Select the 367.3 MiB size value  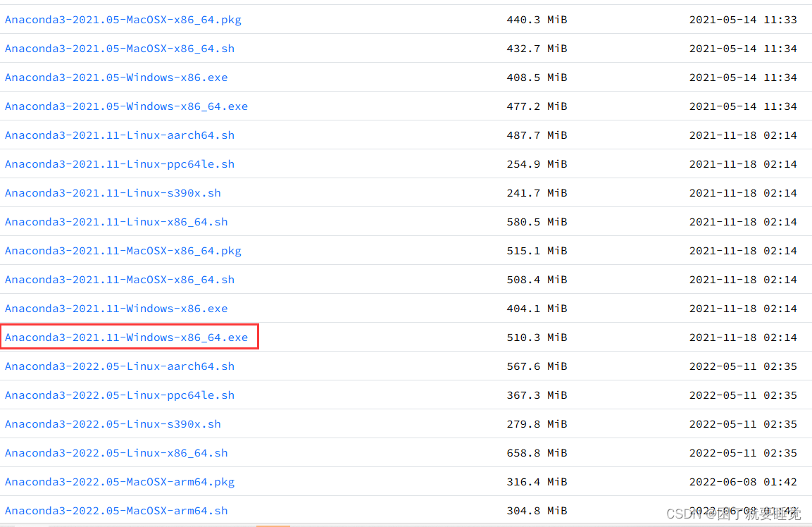[537, 395]
